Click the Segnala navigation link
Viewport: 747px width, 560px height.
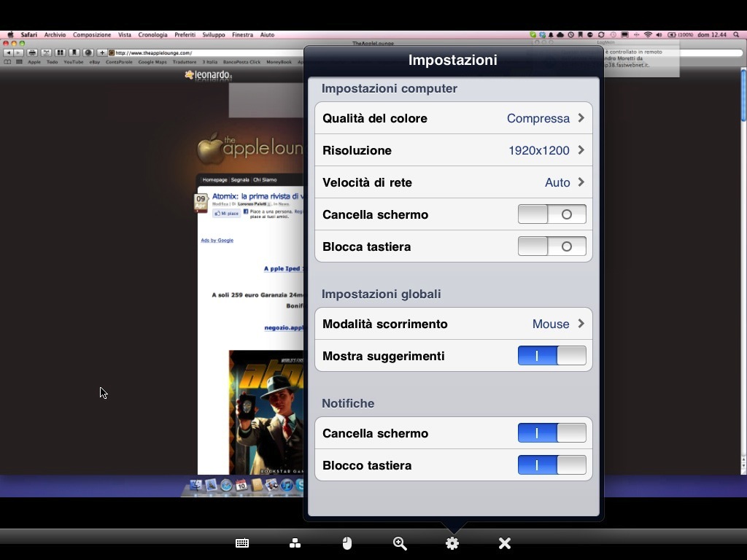click(x=240, y=180)
